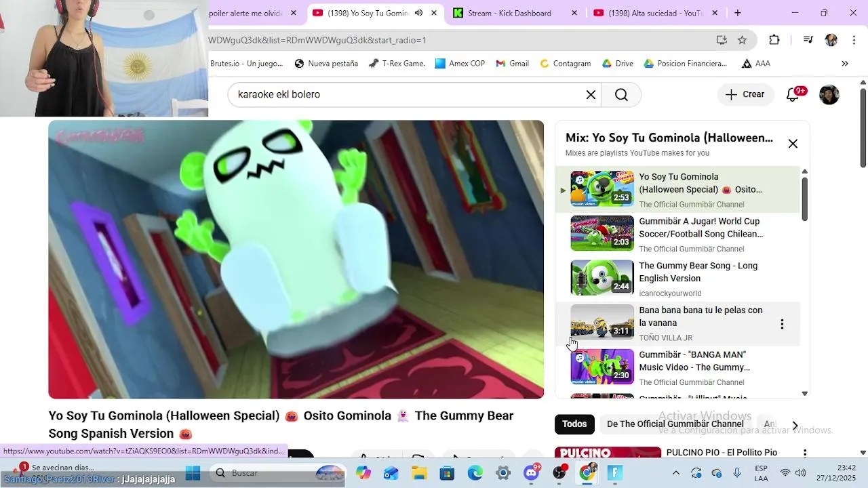
Task: Open options for PULCINO PIO video
Action: pyautogui.click(x=805, y=453)
